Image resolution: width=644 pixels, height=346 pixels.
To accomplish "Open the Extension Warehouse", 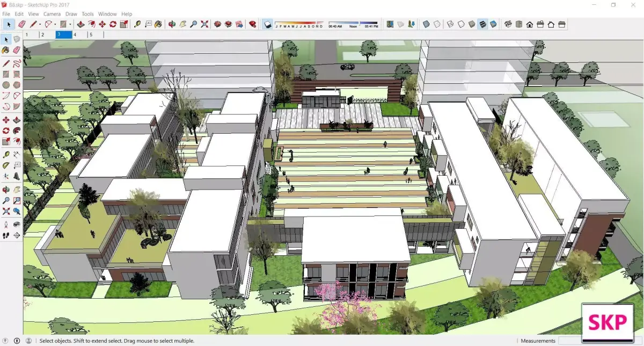I will click(x=228, y=24).
